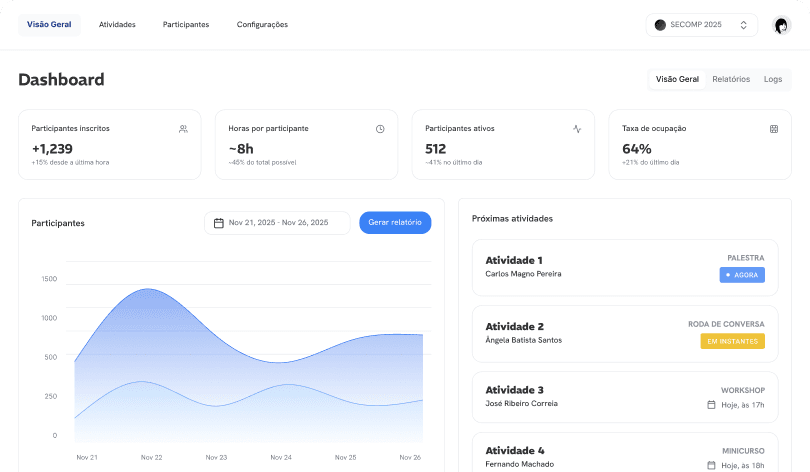
Task: Open the Nov 21 - Nov 26 date range picker
Action: click(277, 223)
